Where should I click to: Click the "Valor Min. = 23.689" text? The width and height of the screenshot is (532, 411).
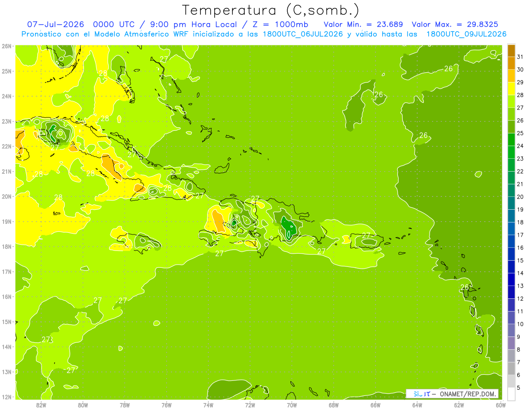tap(364, 24)
